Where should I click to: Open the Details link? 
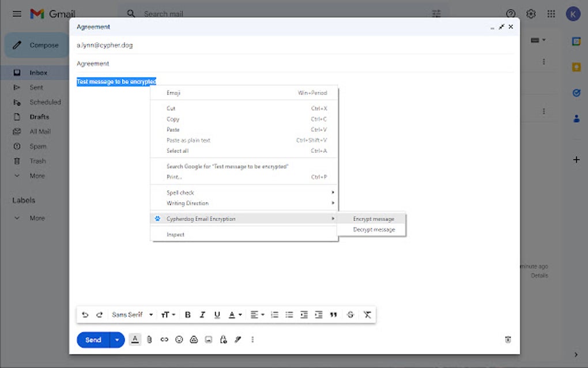pyautogui.click(x=540, y=275)
